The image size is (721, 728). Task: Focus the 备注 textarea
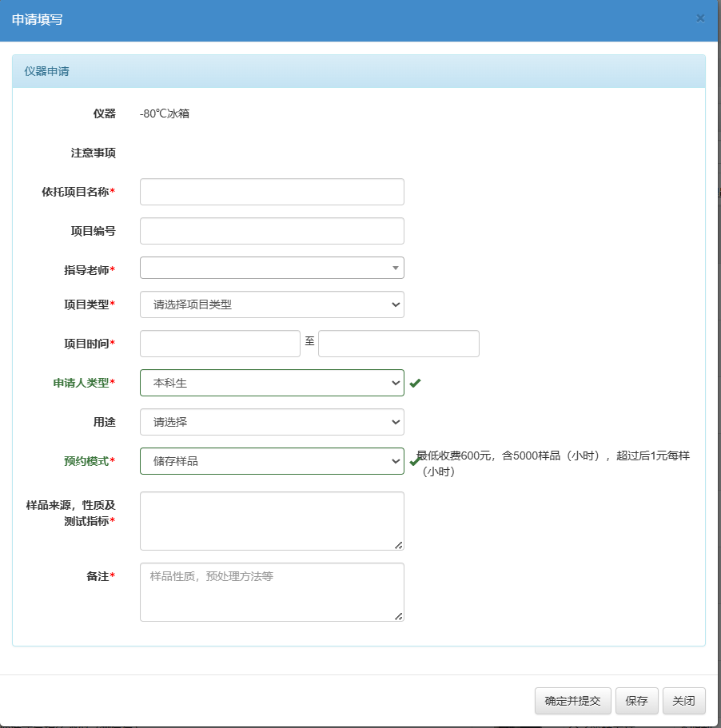(270, 592)
